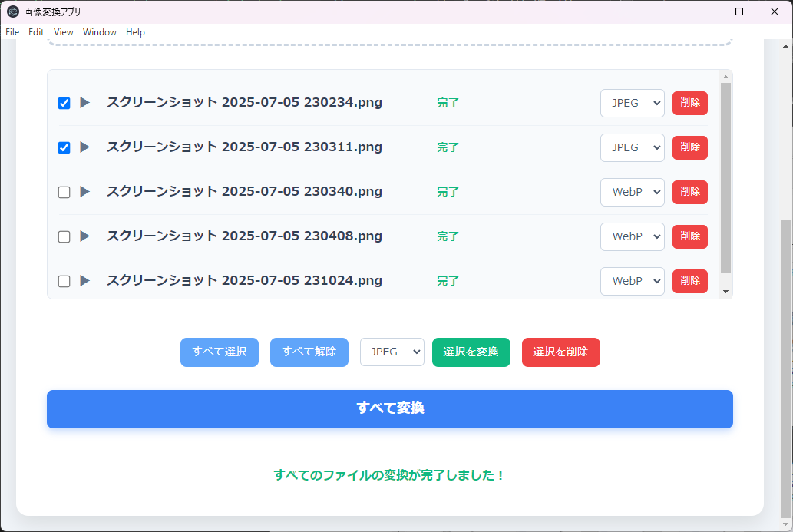The height and width of the screenshot is (532, 793).
Task: Delete 230408.png with 削除 button
Action: [x=690, y=236]
